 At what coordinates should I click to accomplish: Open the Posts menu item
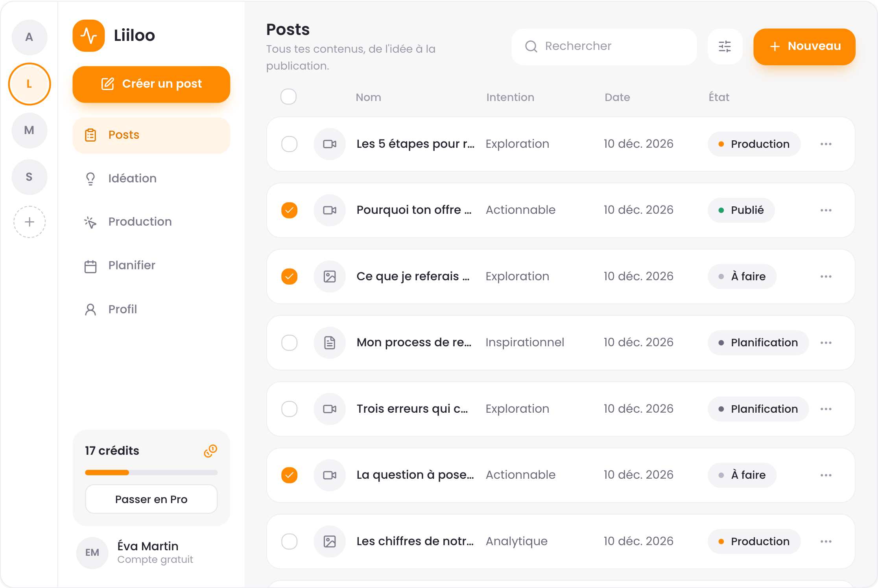pyautogui.click(x=151, y=135)
